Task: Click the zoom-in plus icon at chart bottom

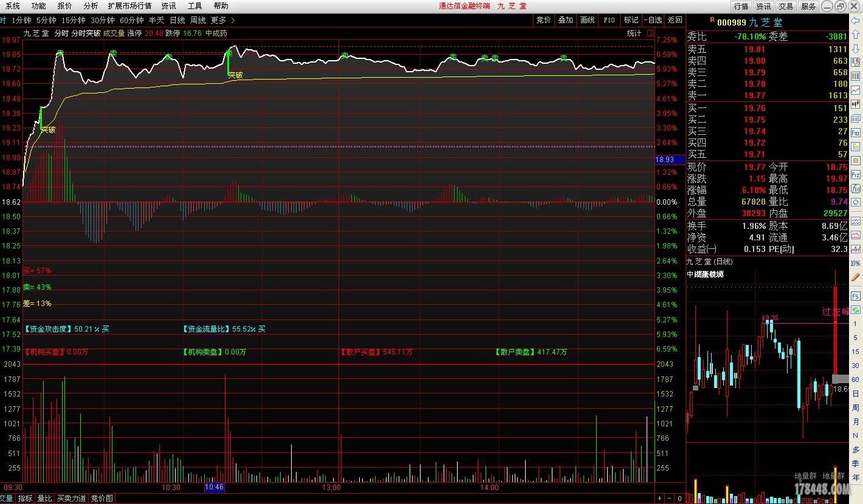Action: pos(661,499)
